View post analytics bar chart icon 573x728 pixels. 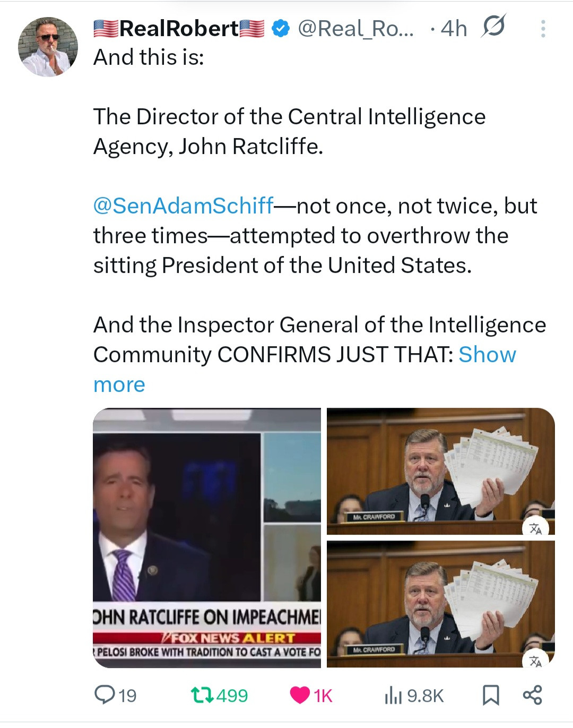393,695
